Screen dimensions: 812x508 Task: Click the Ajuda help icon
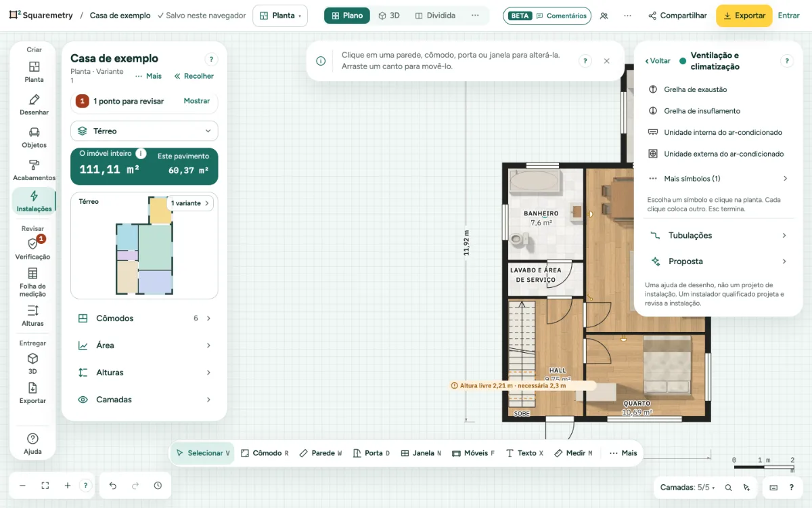coord(32,444)
